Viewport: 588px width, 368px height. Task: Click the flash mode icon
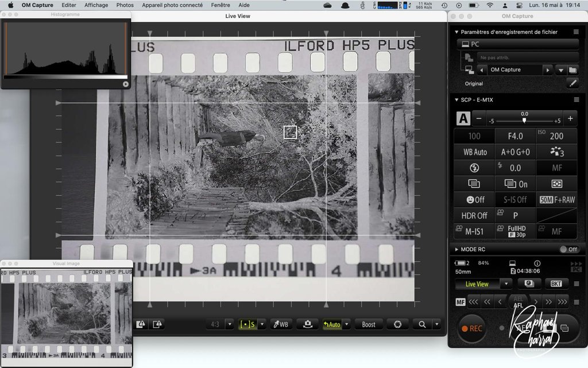(x=474, y=168)
